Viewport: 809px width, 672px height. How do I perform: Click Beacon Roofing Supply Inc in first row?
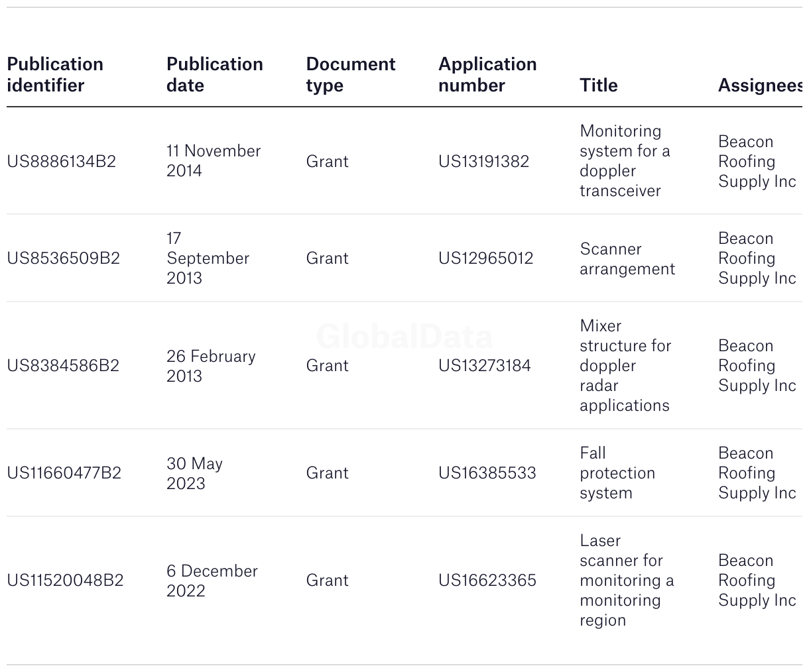click(x=756, y=161)
